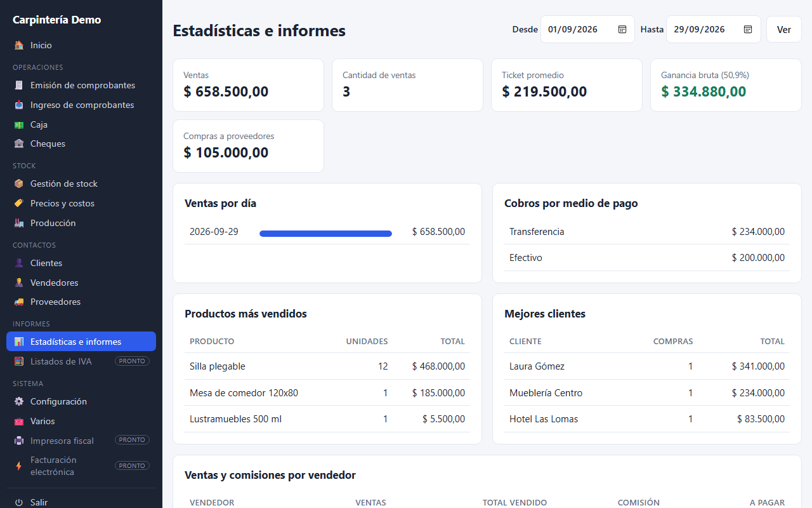Click the Salir power icon
Screen dimensions: 812x508
coord(19,502)
